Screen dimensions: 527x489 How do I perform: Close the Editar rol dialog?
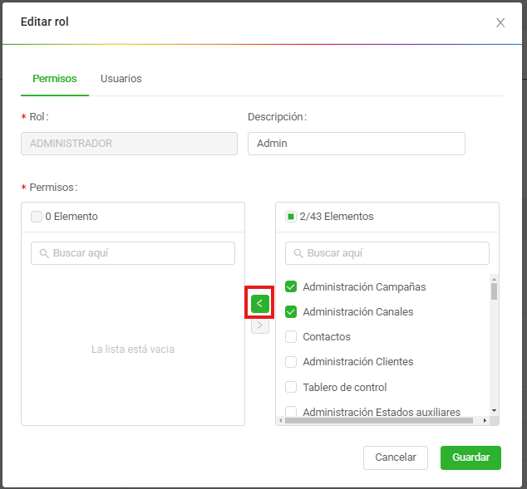(500, 23)
